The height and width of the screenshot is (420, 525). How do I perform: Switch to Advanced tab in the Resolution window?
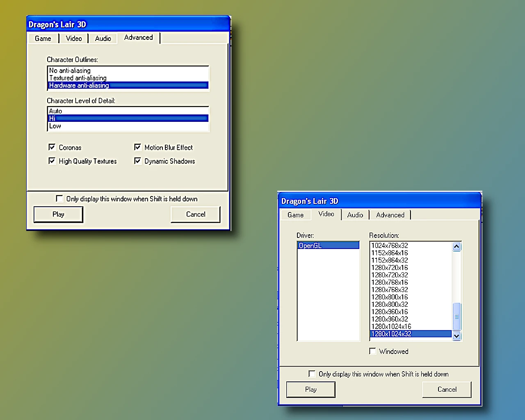click(390, 215)
